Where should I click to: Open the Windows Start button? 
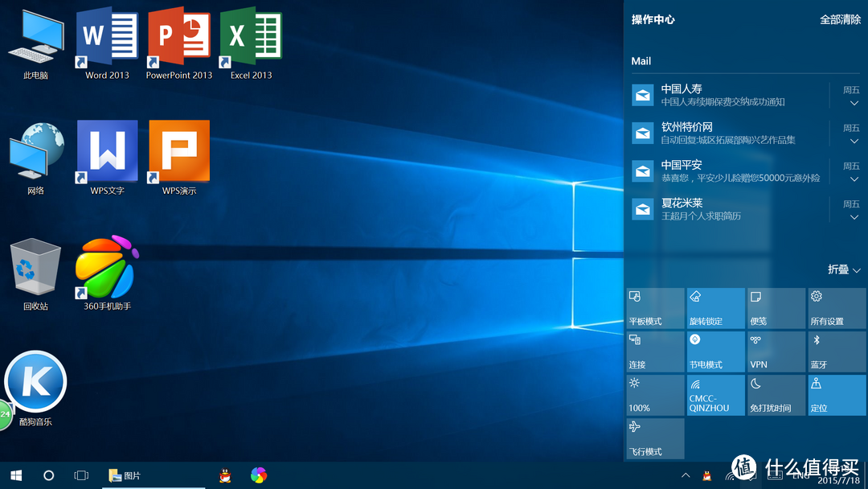(15, 475)
